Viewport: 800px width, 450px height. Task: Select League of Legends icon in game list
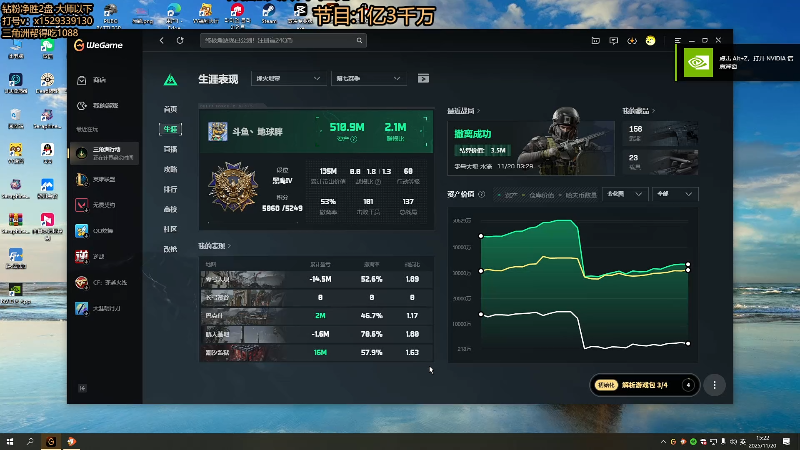coord(82,179)
